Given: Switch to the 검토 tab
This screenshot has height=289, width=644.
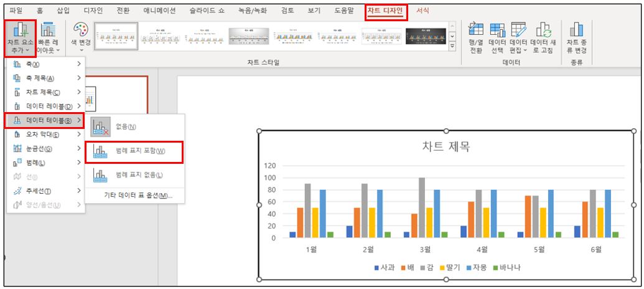Looking at the screenshot, I should click(x=287, y=11).
